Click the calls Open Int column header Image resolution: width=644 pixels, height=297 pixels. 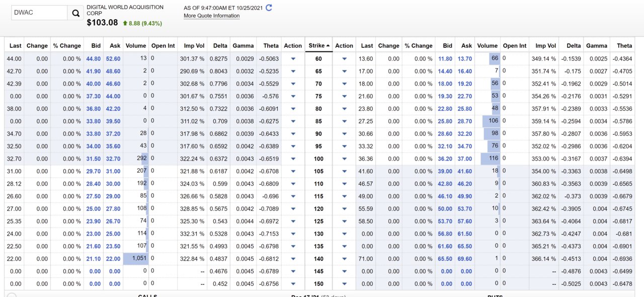(x=163, y=45)
